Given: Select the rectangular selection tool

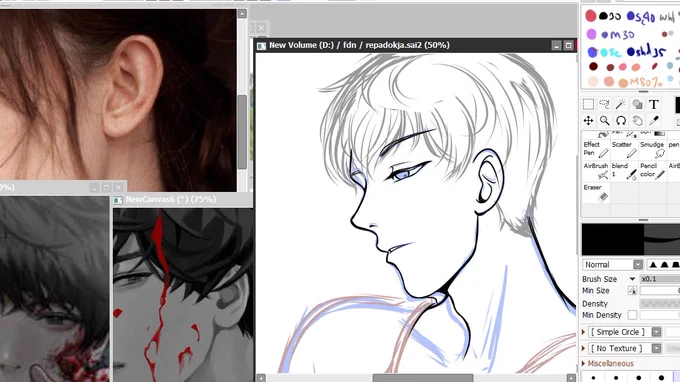Looking at the screenshot, I should (x=588, y=104).
